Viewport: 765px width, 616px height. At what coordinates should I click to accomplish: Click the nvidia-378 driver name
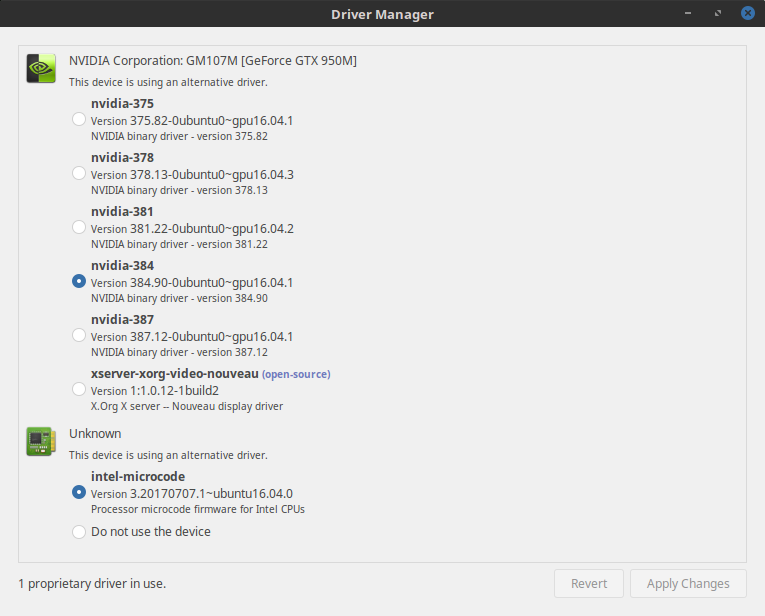pos(122,158)
